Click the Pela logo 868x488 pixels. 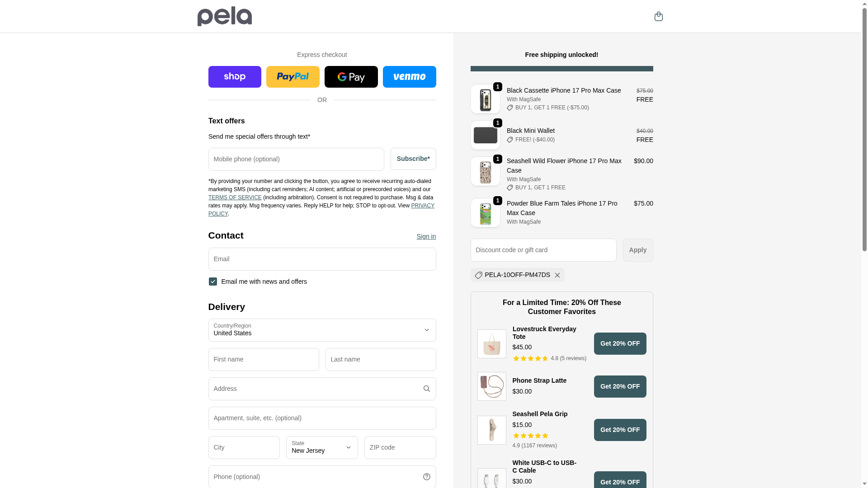(224, 16)
